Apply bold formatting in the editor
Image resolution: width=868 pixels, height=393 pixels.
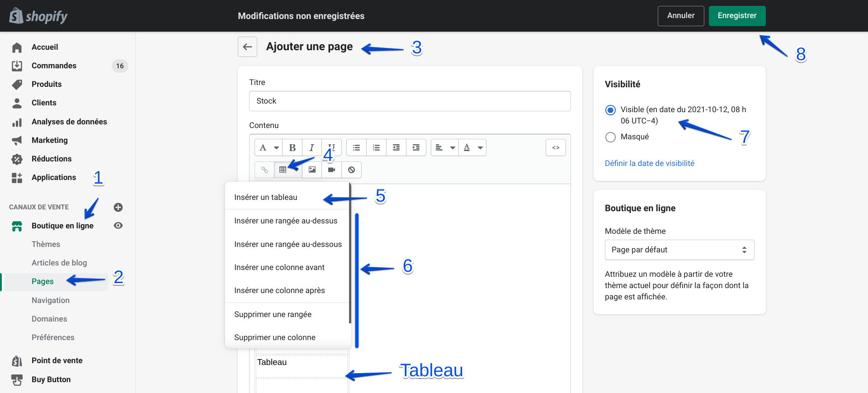click(x=292, y=147)
